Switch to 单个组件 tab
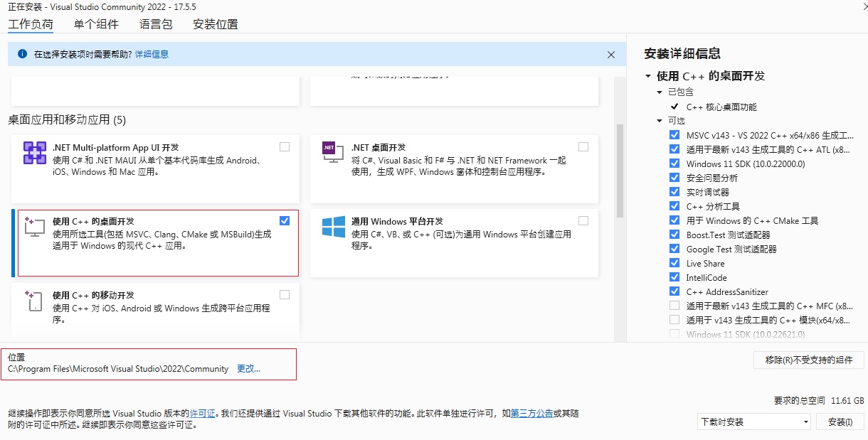Viewport: 868px width, 440px height. (x=96, y=24)
